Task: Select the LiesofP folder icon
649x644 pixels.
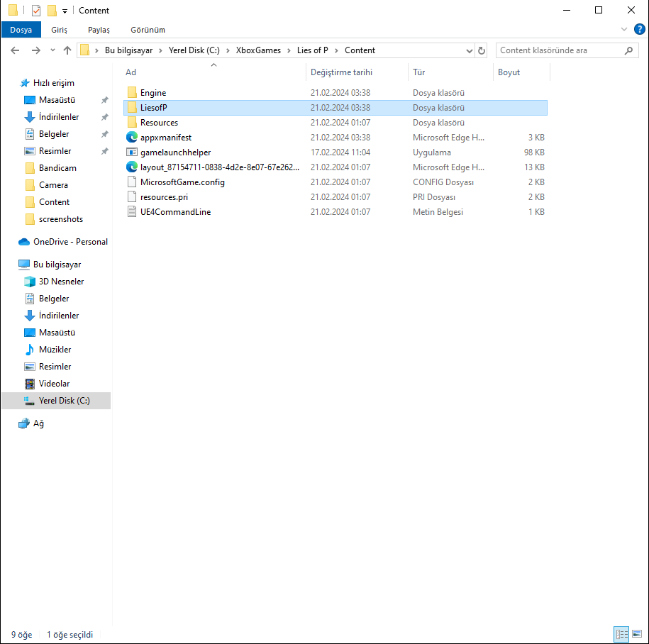Action: point(132,107)
